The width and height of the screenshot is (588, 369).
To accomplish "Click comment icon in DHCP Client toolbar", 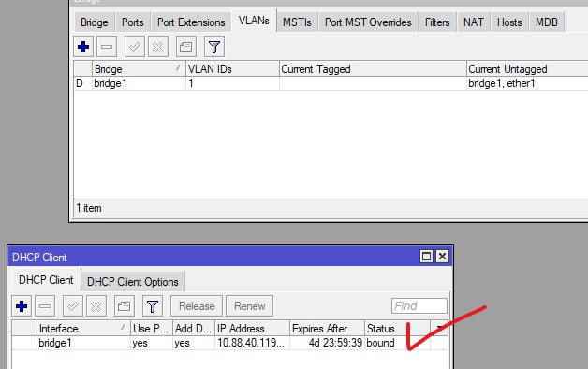I will tap(125, 306).
